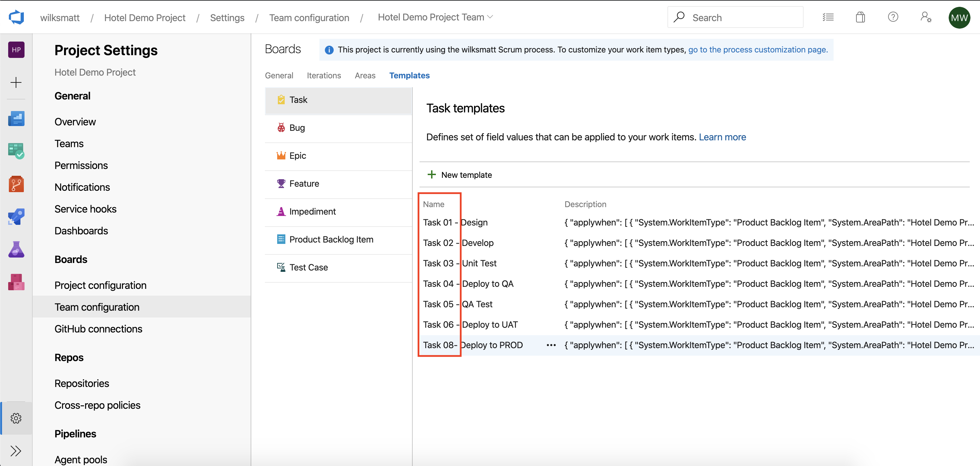Open Test Plans using the purple flask icon
Screen dimensions: 980x466
coord(16,249)
